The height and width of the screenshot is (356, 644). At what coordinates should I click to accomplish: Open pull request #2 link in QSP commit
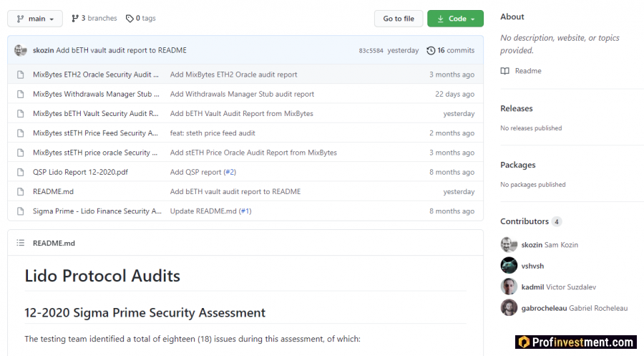point(230,172)
